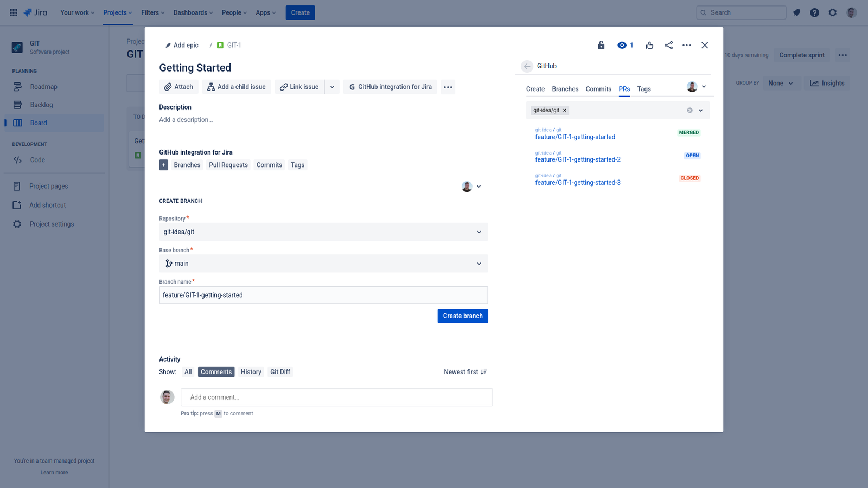This screenshot has width=868, height=488.
Task: Click the Attach button
Action: [x=178, y=87]
